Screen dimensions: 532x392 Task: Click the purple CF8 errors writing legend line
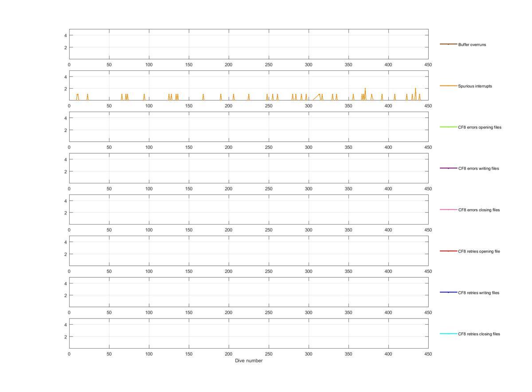(x=448, y=168)
